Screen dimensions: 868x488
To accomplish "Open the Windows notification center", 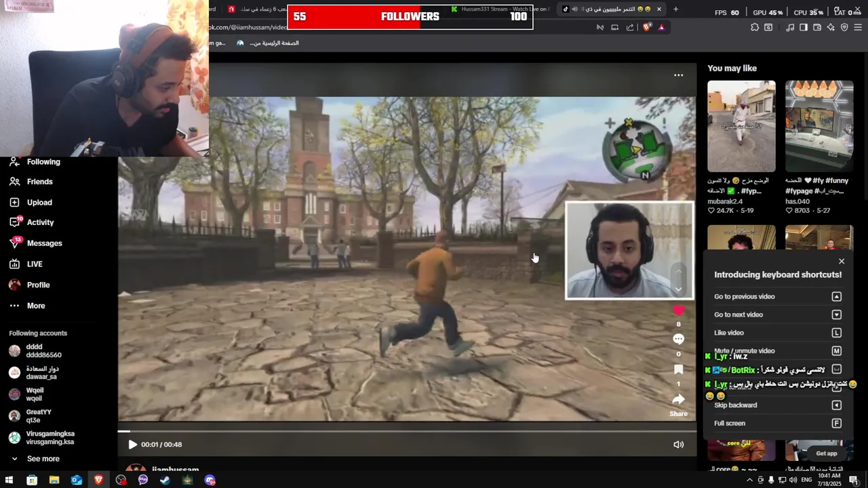I will (x=854, y=480).
